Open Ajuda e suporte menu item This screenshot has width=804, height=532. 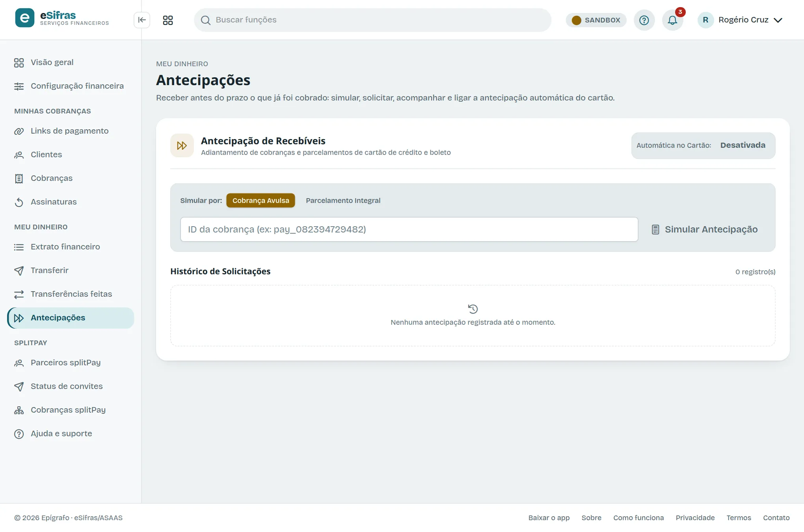71,434
